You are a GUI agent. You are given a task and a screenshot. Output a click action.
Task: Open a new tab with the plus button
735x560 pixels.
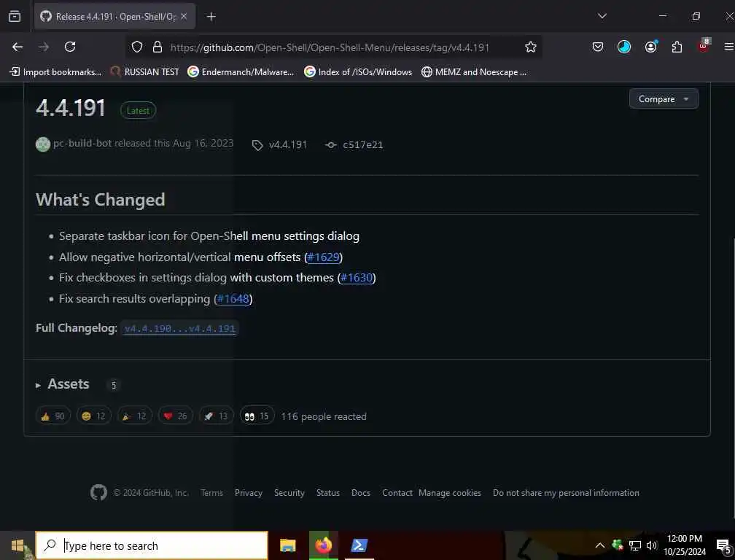(x=211, y=16)
